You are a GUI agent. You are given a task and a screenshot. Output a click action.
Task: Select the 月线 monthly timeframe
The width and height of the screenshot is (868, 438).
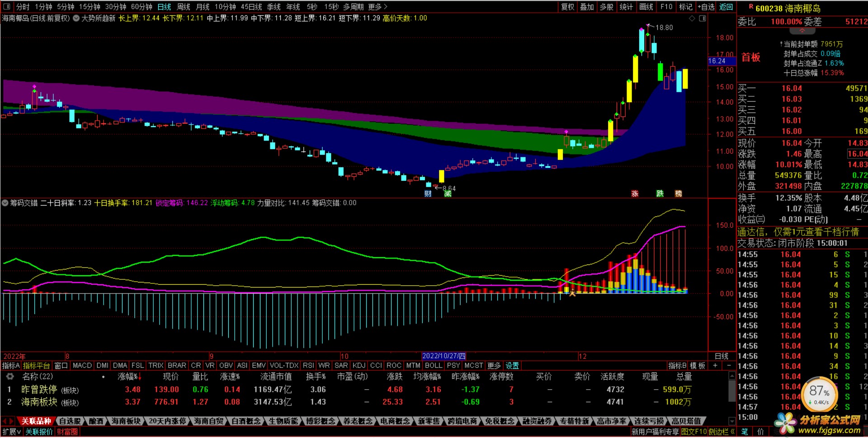point(203,7)
